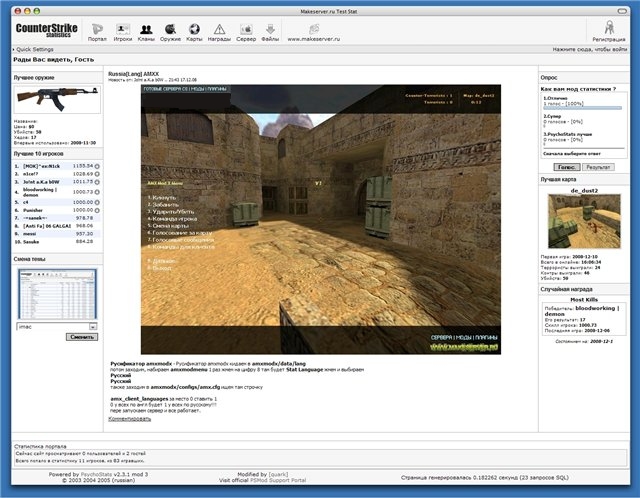The width and height of the screenshot is (640, 498).
Task: Open the Карты maps globe icon
Action: pos(194,32)
